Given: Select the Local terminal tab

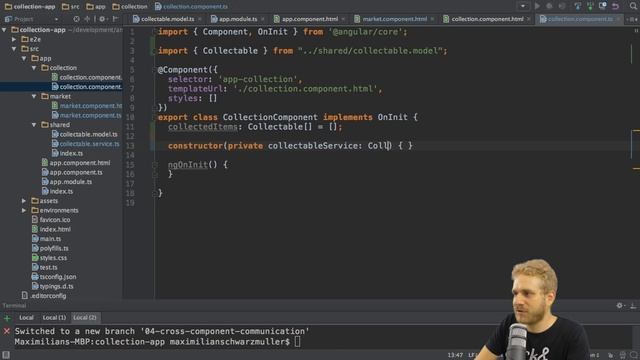Looking at the screenshot, I should tap(27, 318).
